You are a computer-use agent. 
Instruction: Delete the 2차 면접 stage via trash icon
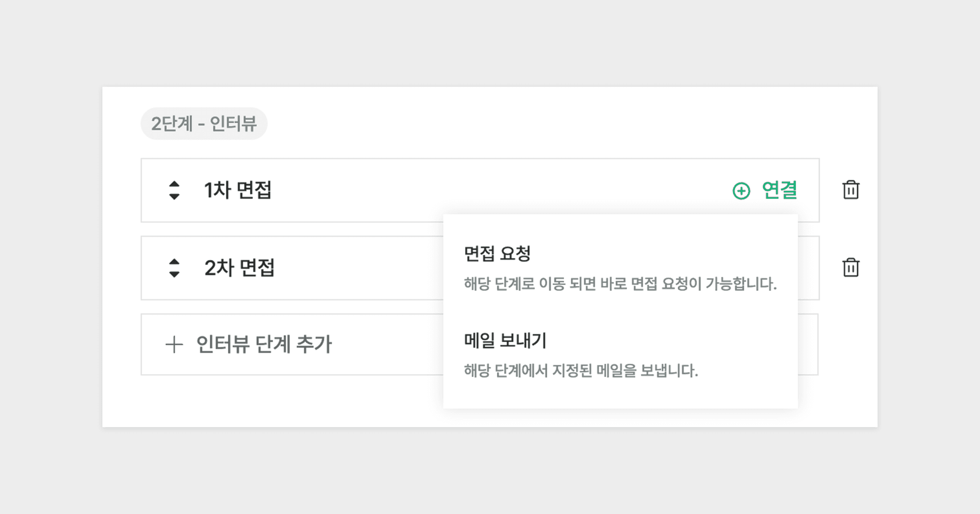click(851, 267)
